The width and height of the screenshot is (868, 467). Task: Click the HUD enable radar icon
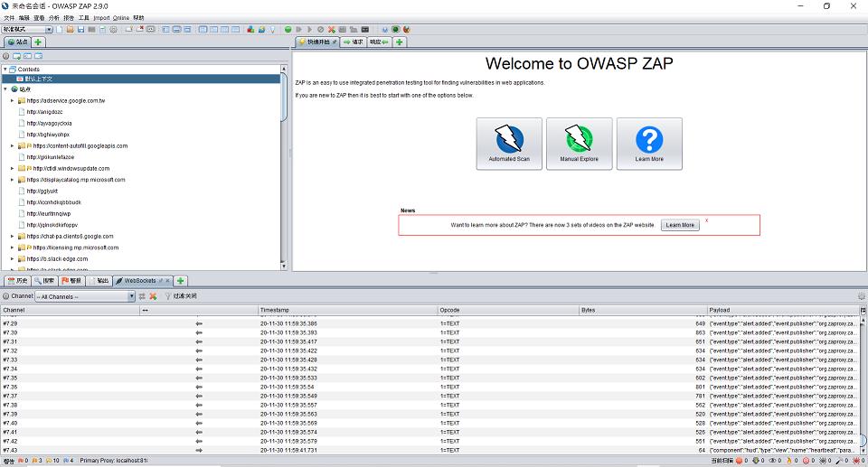[395, 29]
